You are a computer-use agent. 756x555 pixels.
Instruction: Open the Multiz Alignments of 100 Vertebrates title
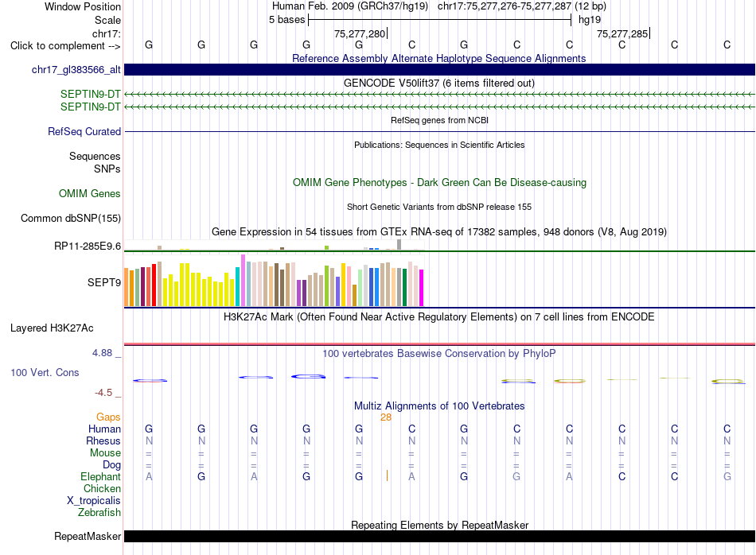[439, 406]
